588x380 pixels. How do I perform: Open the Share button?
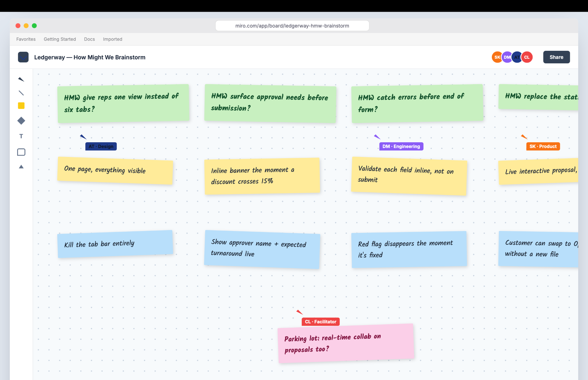point(556,57)
